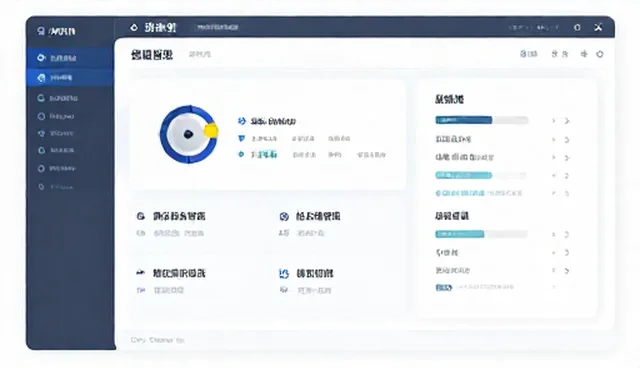
Task: Click the dark center dot of donut chart
Action: (188, 134)
